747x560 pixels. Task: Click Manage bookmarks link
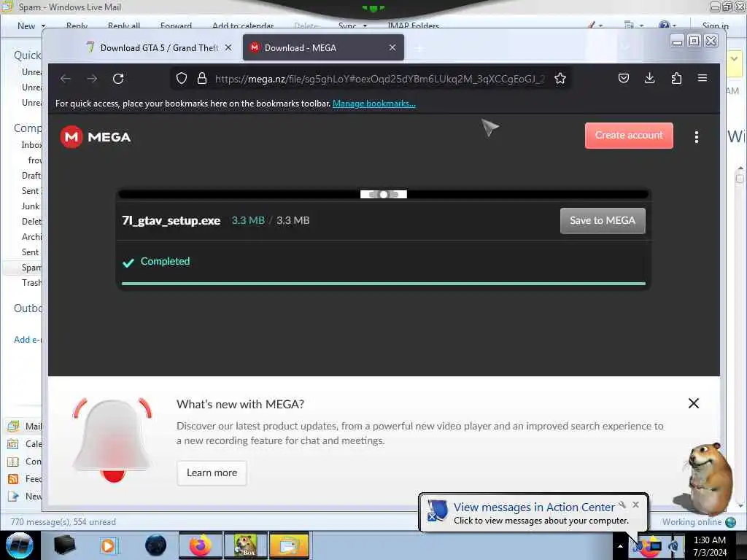374,104
